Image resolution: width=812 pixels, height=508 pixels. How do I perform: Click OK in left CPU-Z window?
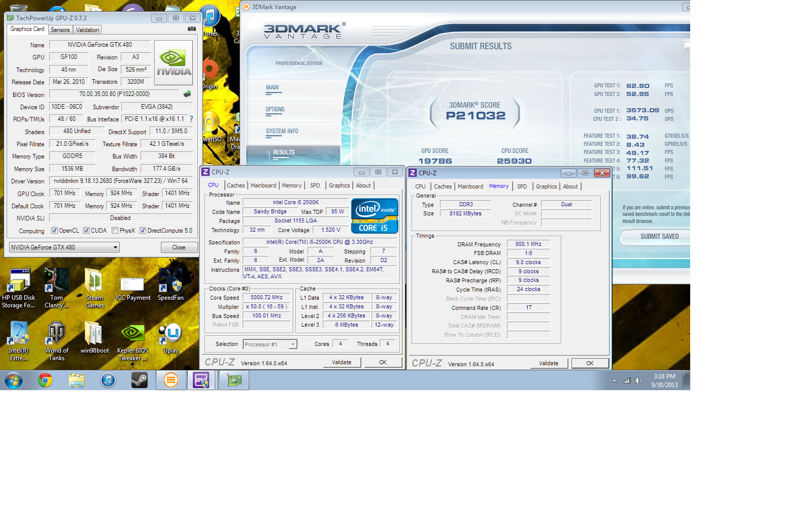point(383,362)
